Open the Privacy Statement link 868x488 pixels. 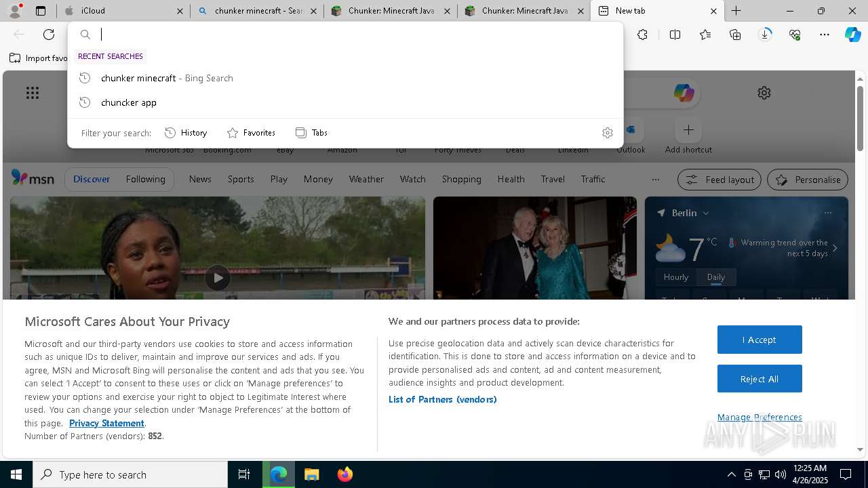[x=106, y=423]
